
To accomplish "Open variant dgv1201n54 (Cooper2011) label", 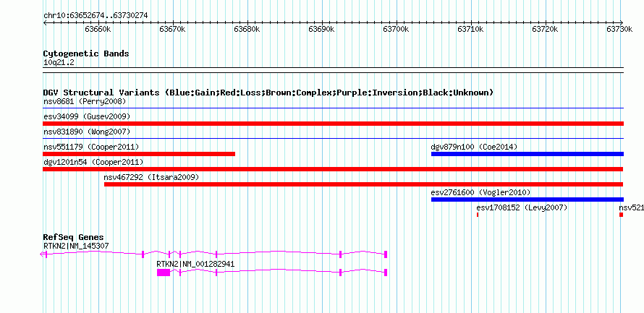I will (93, 162).
